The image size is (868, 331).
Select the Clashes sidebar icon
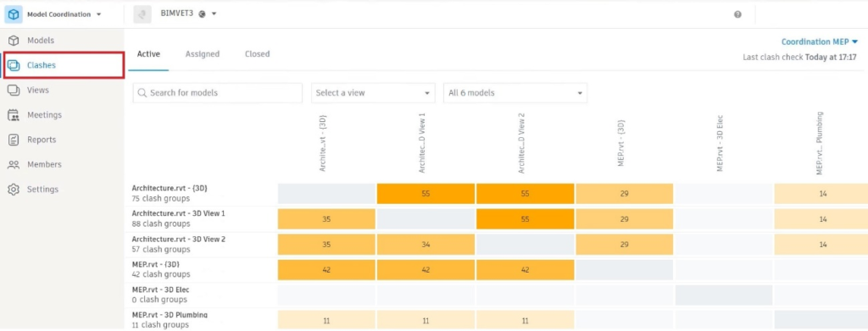[x=14, y=65]
